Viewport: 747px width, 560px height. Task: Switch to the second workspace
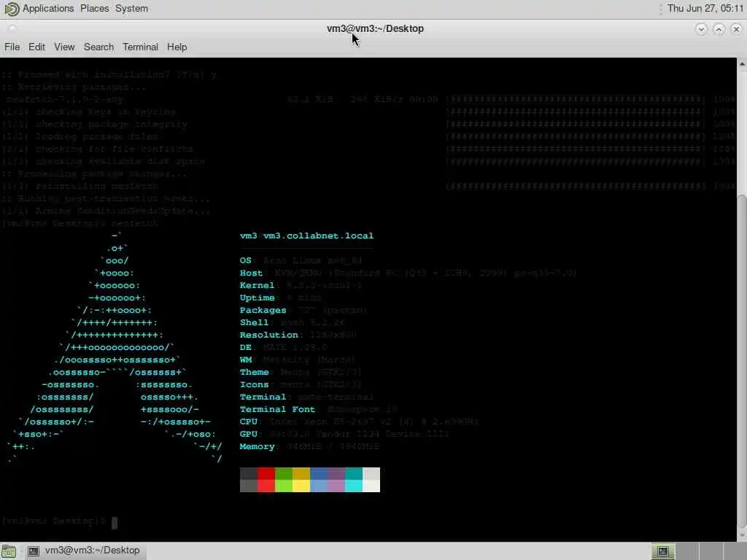point(687,551)
